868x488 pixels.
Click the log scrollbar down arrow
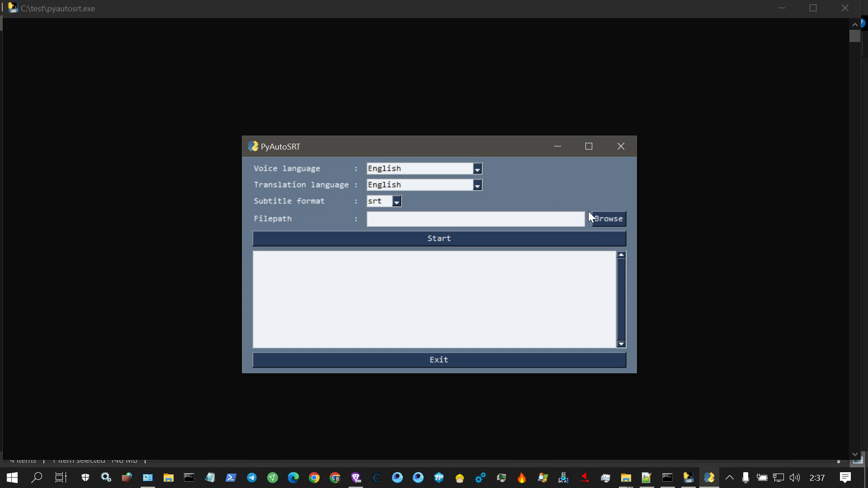point(621,344)
